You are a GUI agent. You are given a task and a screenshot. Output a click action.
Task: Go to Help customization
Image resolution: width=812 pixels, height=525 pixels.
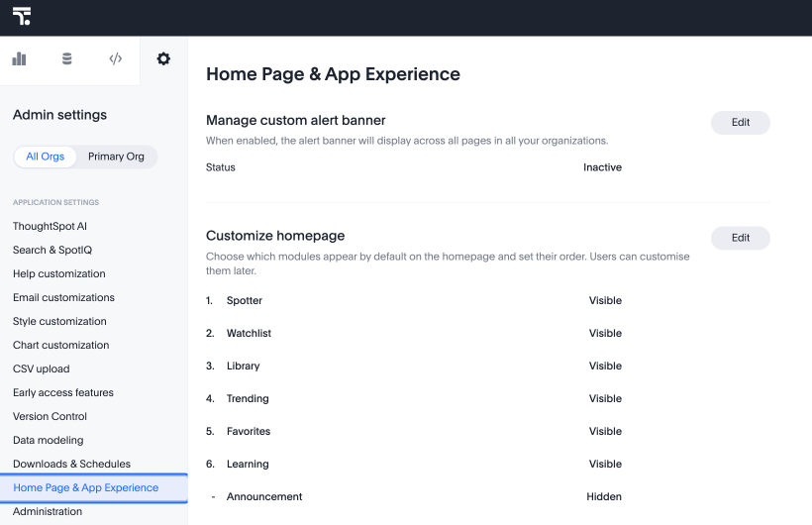click(59, 273)
